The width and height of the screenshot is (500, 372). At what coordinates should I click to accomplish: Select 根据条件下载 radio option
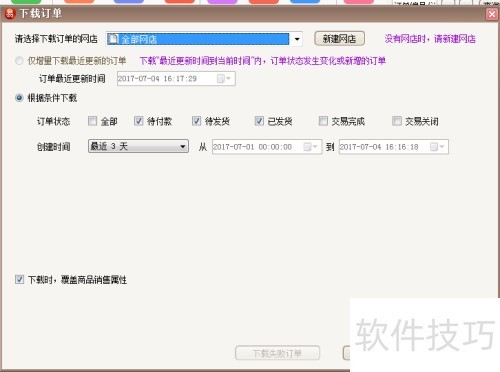19,98
